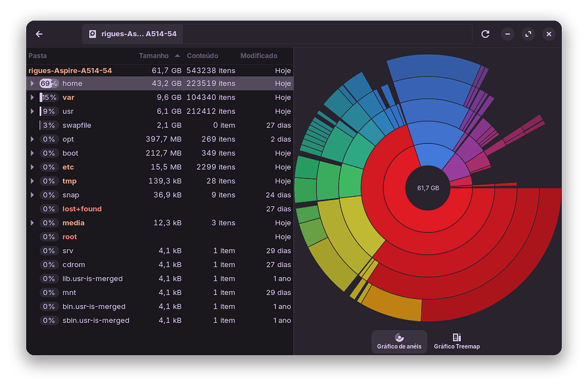588x387 pixels.
Task: Click the reload scan icon
Action: 485,34
